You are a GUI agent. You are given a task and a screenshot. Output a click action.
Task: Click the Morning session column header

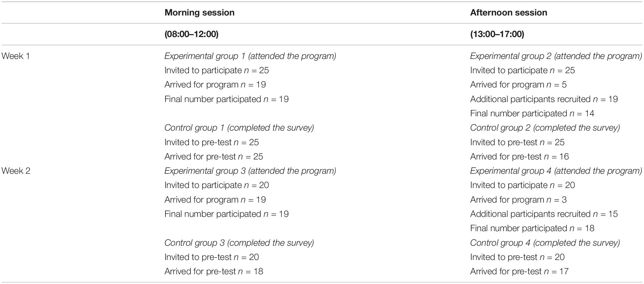point(200,12)
